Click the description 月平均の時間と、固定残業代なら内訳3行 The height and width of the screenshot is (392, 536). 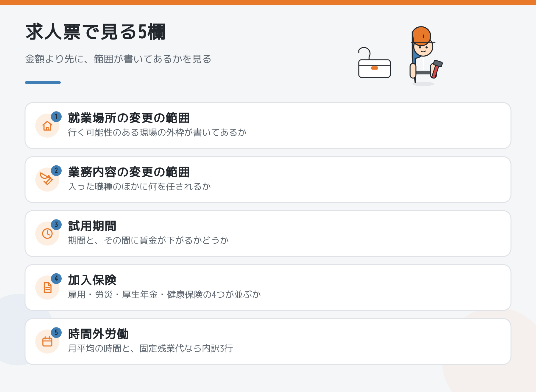[x=150, y=348]
